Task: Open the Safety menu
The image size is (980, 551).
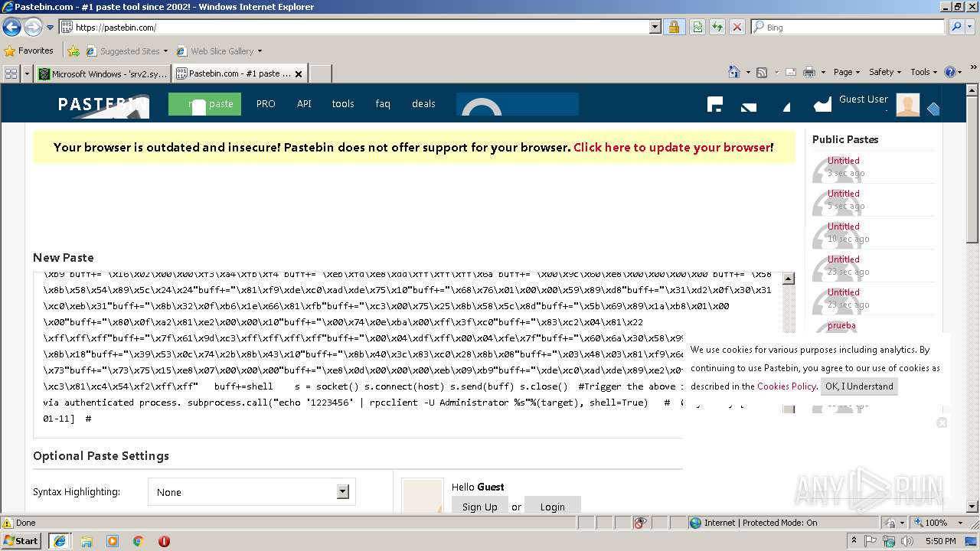Action: [885, 72]
